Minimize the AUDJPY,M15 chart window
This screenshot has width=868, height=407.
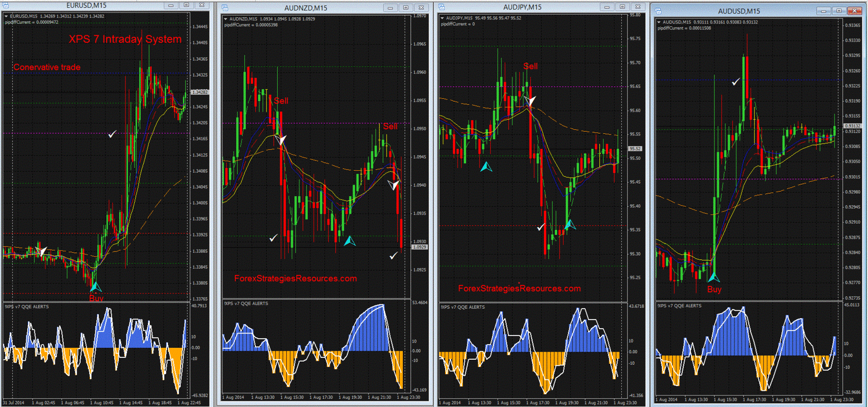pyautogui.click(x=607, y=7)
